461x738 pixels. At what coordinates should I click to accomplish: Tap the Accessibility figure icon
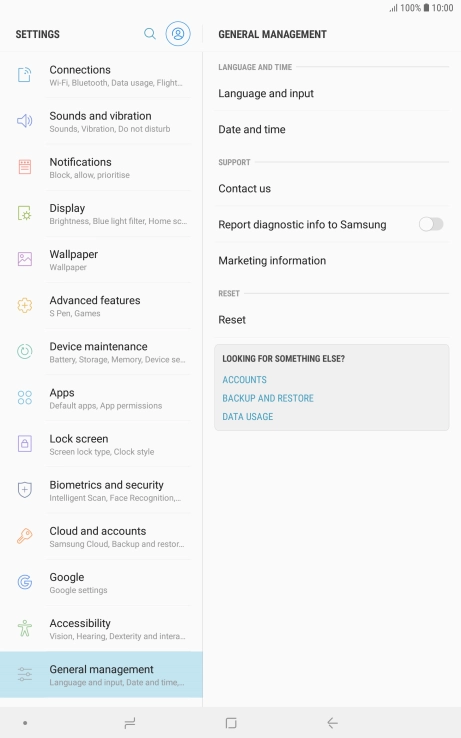(24, 628)
